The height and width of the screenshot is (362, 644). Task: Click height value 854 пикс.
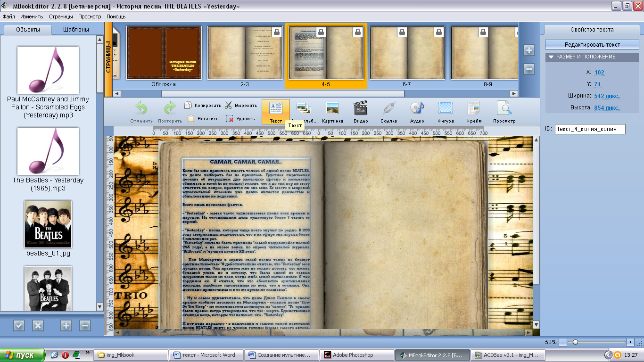point(607,108)
